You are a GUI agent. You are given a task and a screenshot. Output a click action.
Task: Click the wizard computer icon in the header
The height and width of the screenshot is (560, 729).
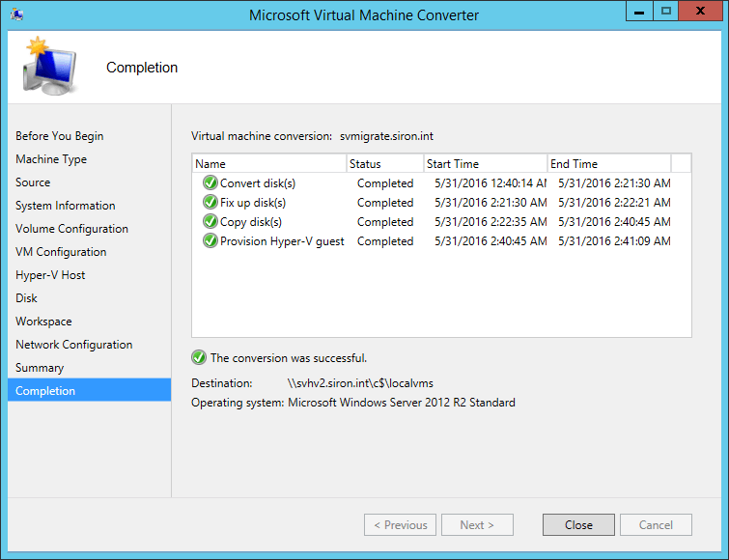(x=49, y=67)
